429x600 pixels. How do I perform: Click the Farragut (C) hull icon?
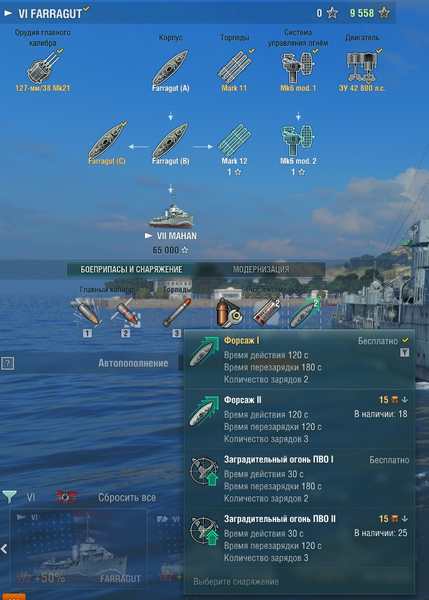point(107,140)
